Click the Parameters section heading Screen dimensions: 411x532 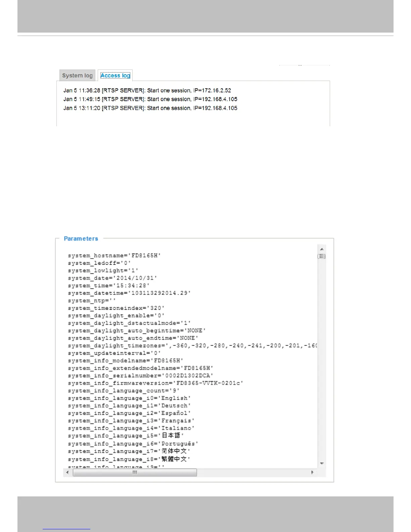point(81,238)
